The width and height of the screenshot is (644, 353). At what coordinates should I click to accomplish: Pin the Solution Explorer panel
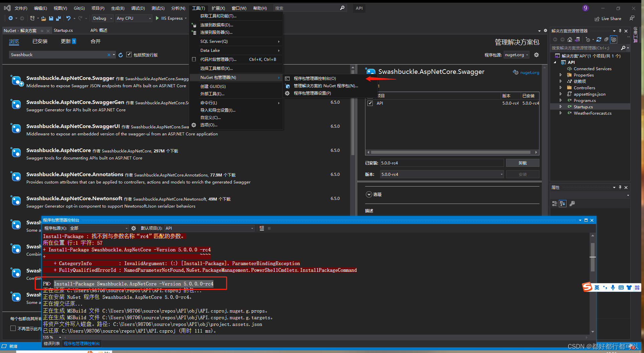[x=620, y=31]
